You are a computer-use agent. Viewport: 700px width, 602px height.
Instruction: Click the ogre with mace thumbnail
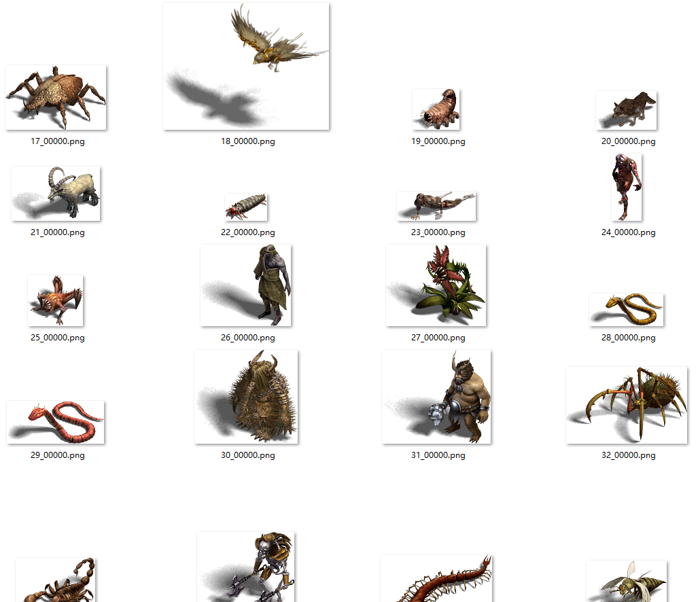pos(436,397)
